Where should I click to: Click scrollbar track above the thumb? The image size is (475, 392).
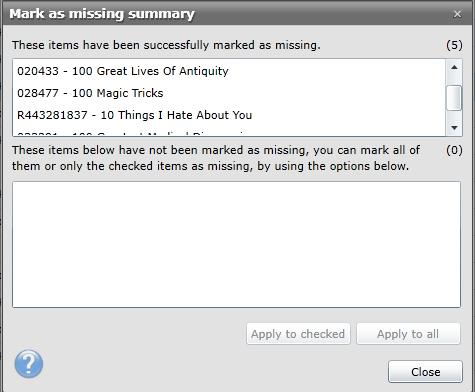point(454,80)
